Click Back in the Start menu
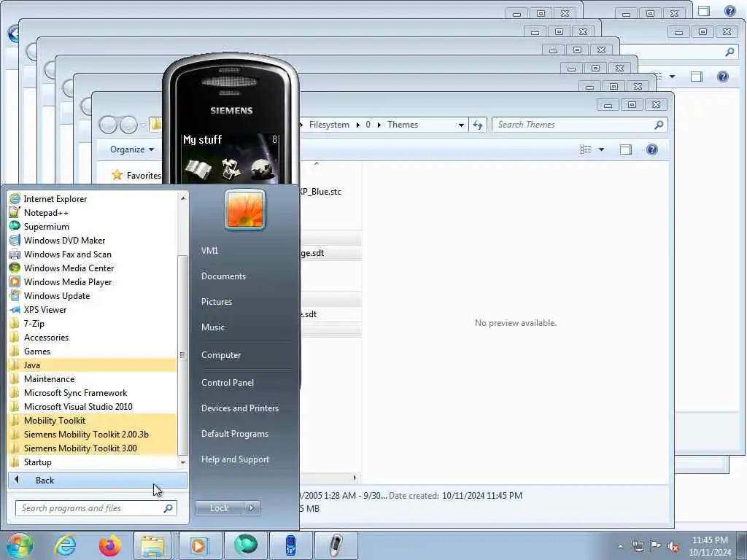The height and width of the screenshot is (560, 747). (x=98, y=481)
